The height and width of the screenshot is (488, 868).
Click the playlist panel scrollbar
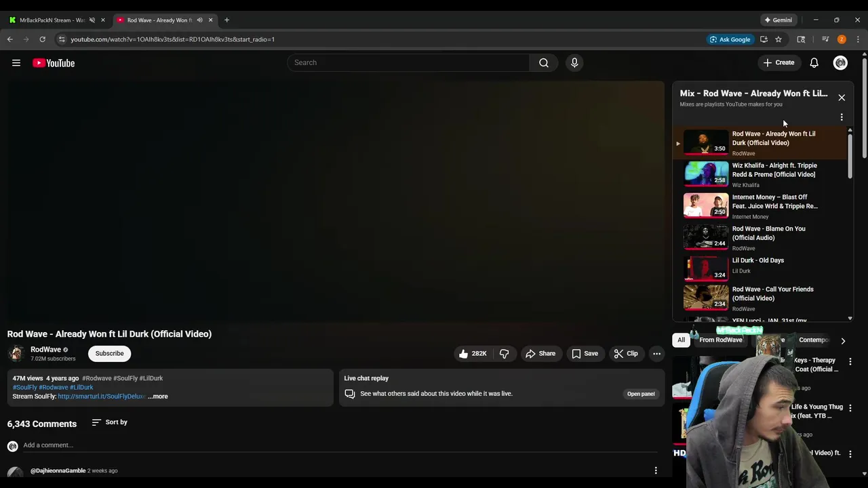(x=850, y=156)
